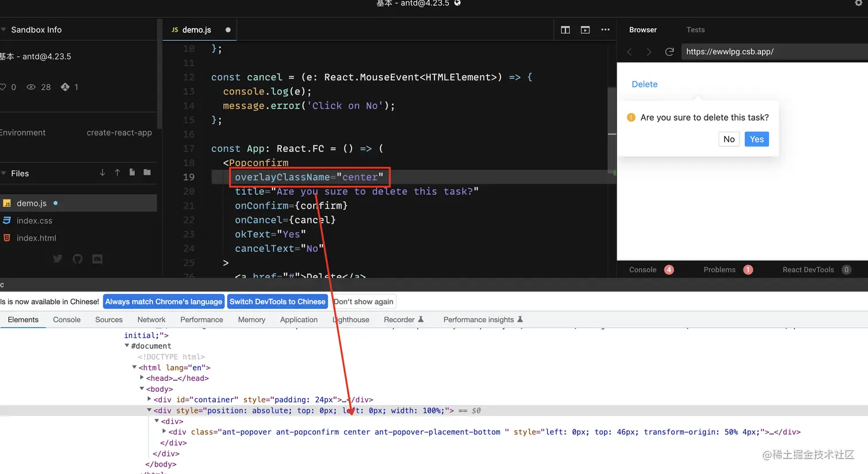
Task: Open the Lighthouse tab in DevTools
Action: pos(351,319)
